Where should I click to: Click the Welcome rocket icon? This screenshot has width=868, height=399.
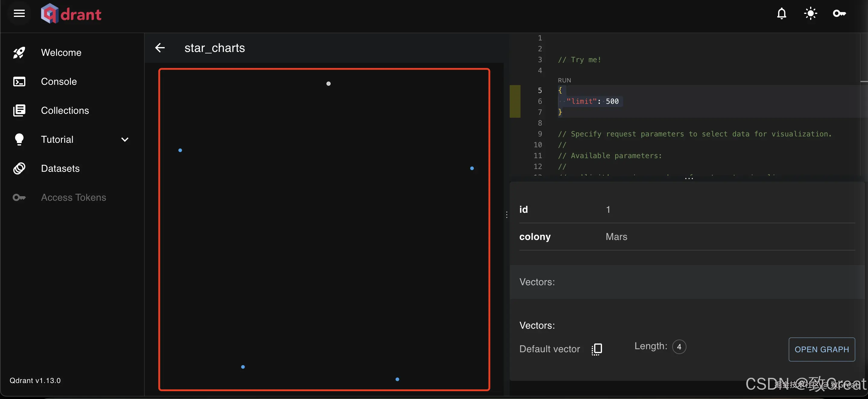19,53
